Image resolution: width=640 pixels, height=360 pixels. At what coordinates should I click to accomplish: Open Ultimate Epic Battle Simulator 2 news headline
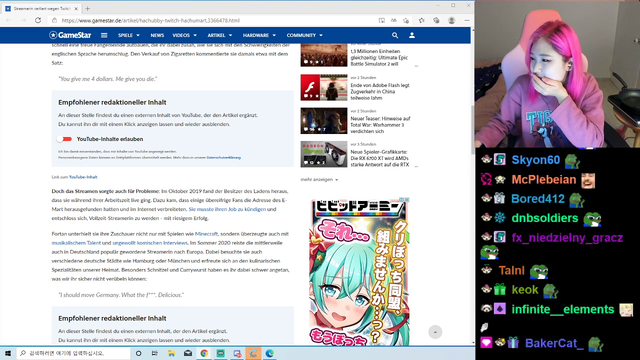pyautogui.click(x=380, y=58)
